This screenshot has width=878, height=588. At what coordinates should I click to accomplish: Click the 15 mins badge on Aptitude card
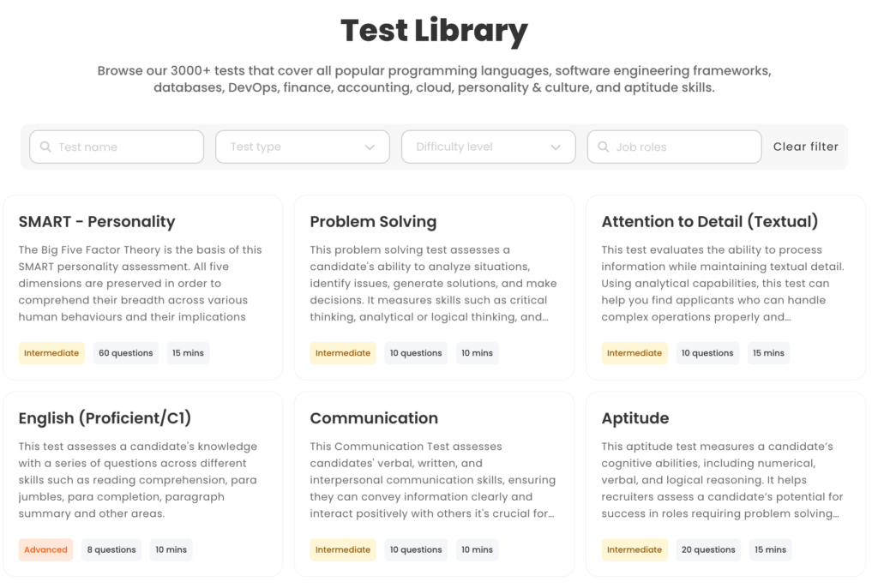click(769, 549)
